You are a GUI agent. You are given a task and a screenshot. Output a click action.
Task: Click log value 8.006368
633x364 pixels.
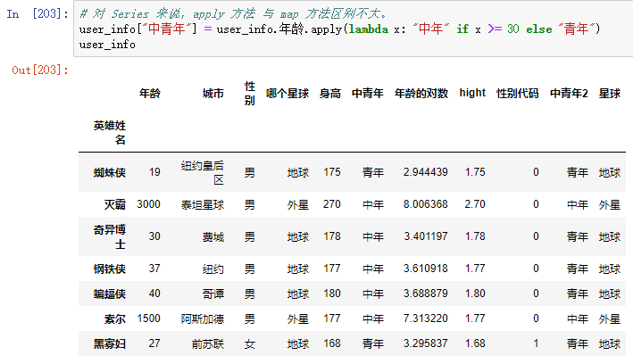[426, 204]
